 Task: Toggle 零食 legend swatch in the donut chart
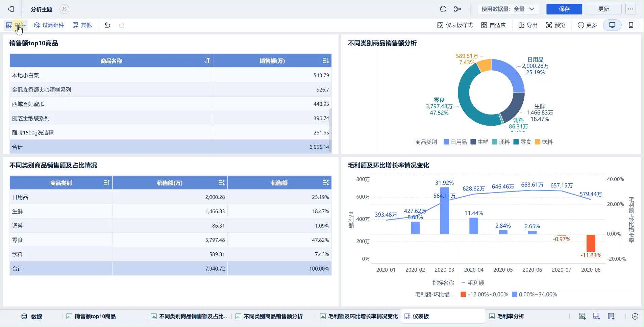(516, 142)
